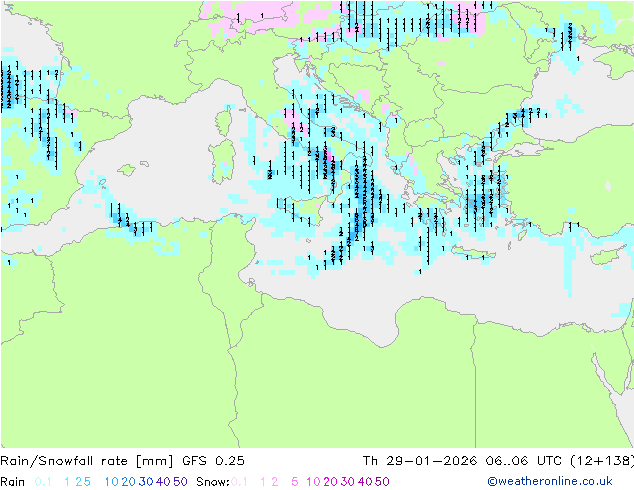Select the rain legend value 10
This screenshot has height=490, width=634.
pos(112,482)
